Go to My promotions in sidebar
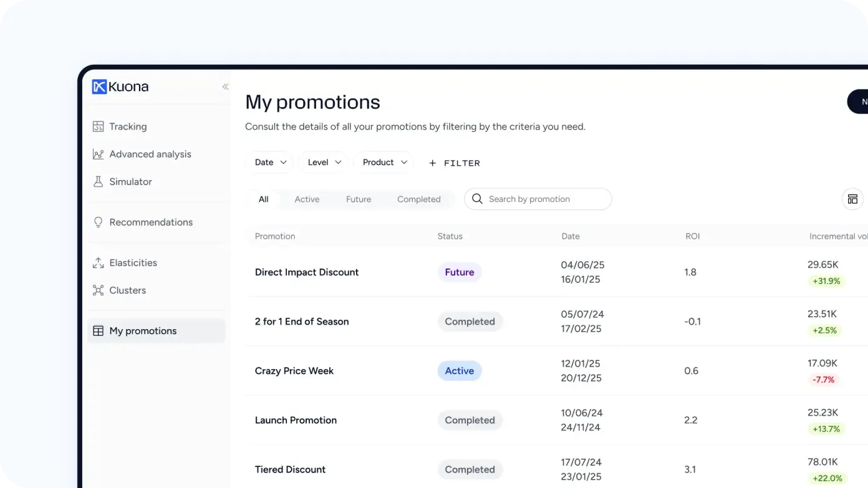This screenshot has width=868, height=488. 143,331
